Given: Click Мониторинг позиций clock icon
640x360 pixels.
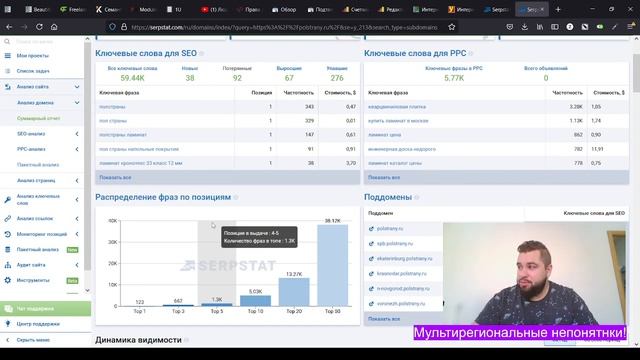Looking at the screenshot, I should coord(8,234).
